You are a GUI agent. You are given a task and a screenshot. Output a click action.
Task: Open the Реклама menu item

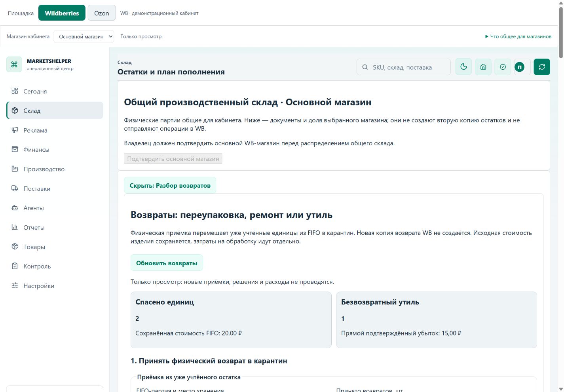pyautogui.click(x=55, y=130)
